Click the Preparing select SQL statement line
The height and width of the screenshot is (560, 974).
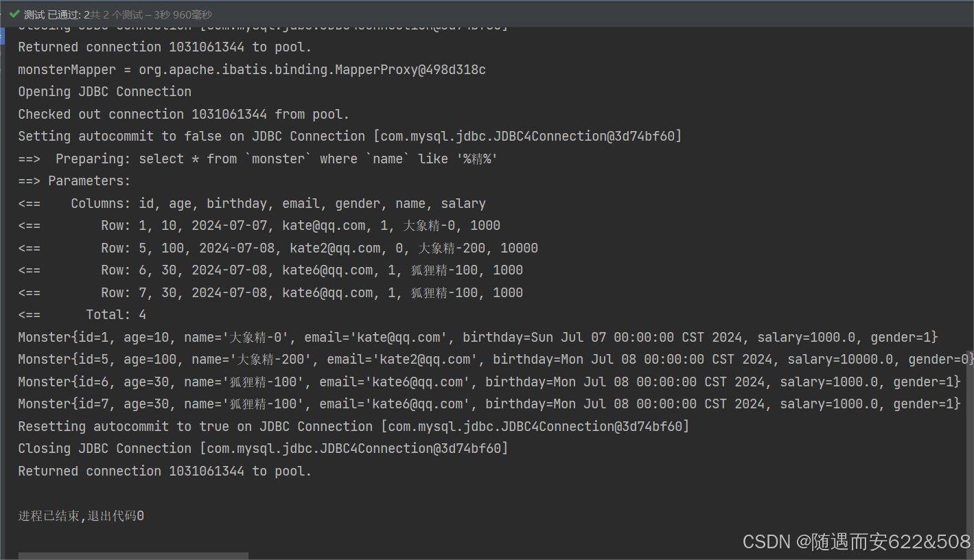[x=258, y=159]
